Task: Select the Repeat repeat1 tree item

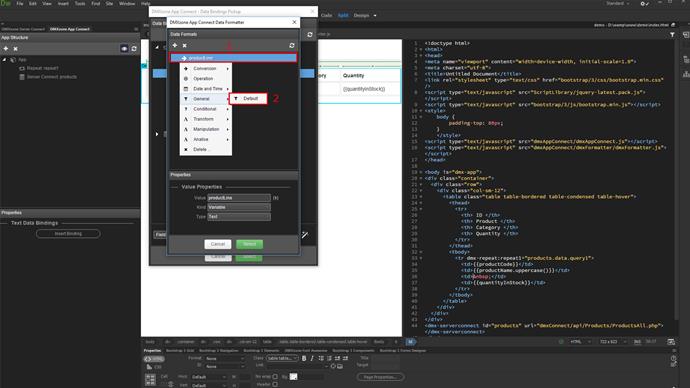Action: pyautogui.click(x=39, y=68)
